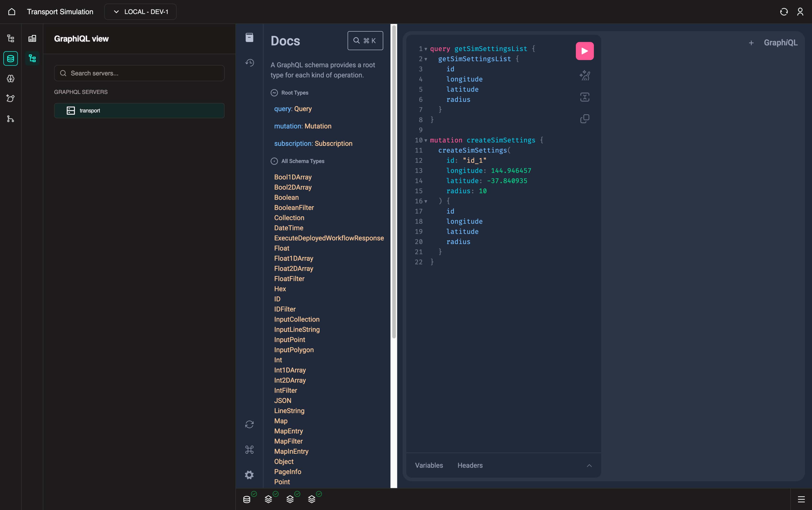Screen dimensions: 812x510
Task: Collapse the line 16 fold arrow
Action: point(426,201)
